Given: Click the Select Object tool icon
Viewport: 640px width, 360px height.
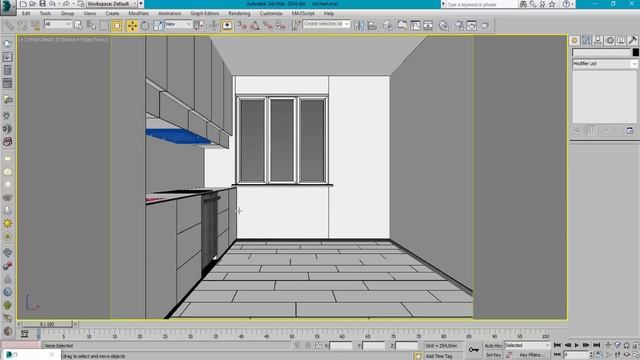Looking at the screenshot, I should pos(78,26).
